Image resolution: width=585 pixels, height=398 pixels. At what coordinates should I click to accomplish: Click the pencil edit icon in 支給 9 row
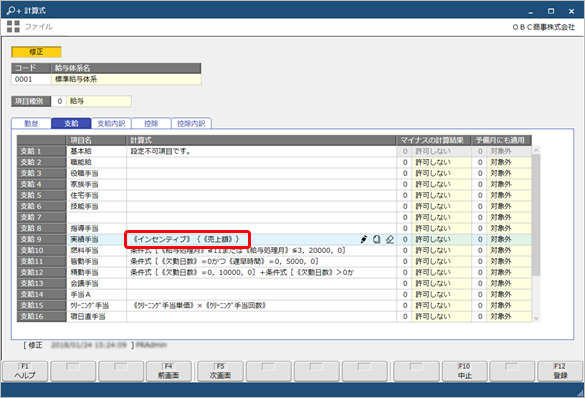pyautogui.click(x=364, y=239)
